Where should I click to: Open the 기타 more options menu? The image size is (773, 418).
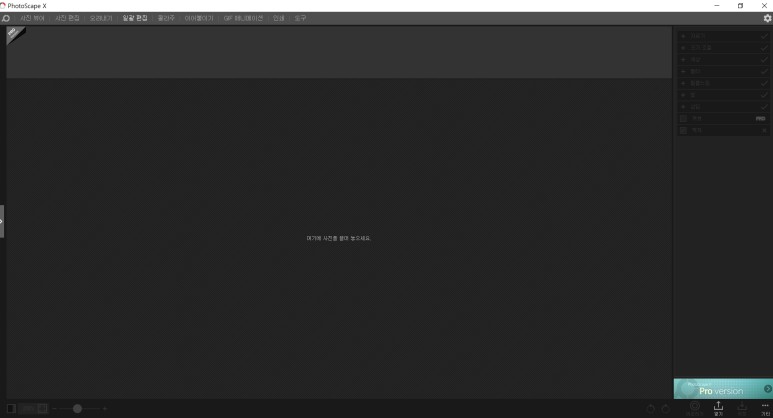pos(765,409)
